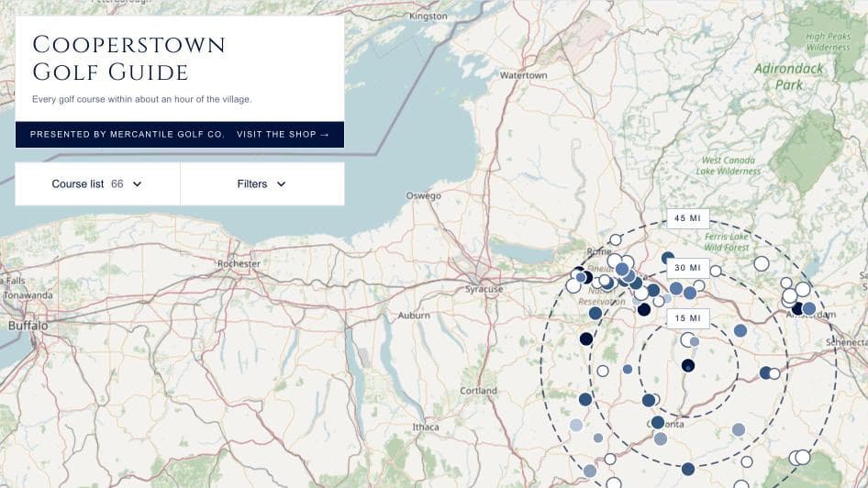Click the Syracuse city label on the map
The image size is (868, 488).
point(484,289)
